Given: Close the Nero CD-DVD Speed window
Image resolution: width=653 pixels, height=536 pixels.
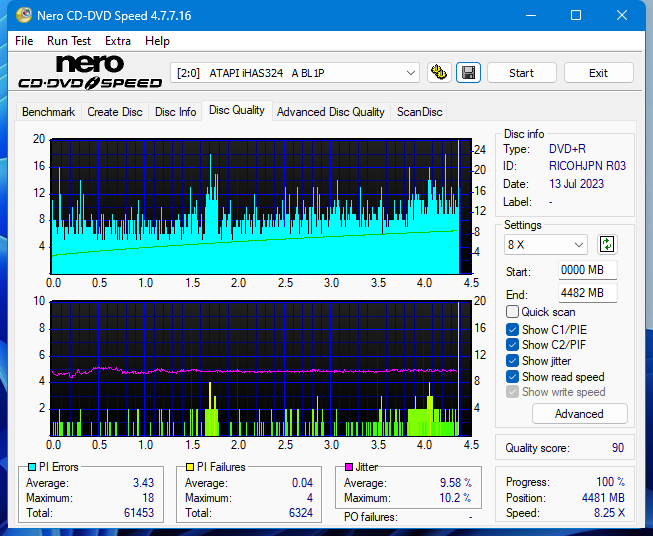Looking at the screenshot, I should pyautogui.click(x=622, y=15).
